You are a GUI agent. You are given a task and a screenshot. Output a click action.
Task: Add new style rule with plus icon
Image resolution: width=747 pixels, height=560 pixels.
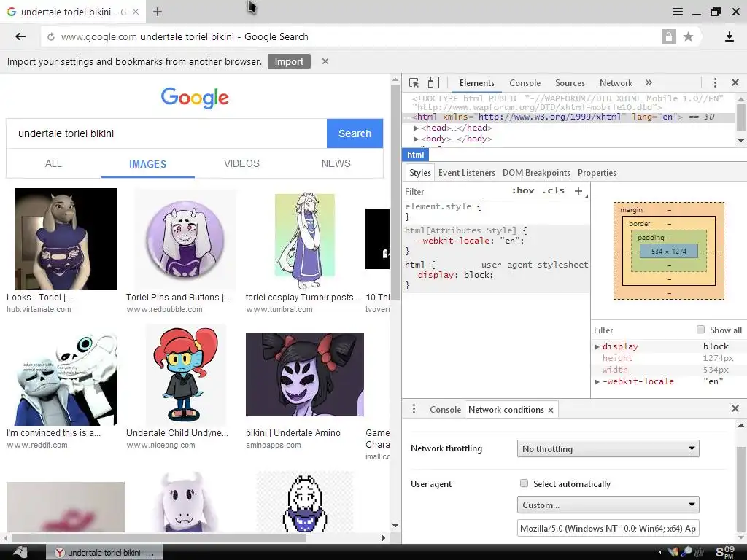[578, 191]
